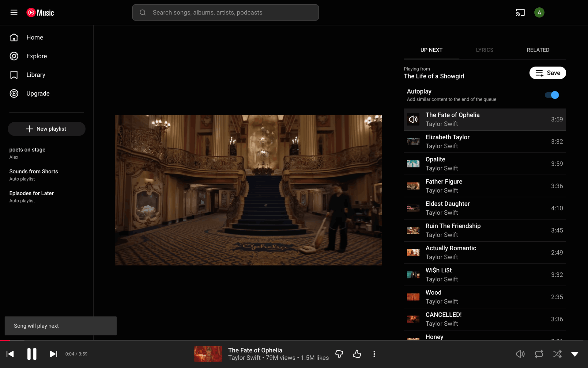Viewport: 588px width, 368px height.
Task: Like the current song
Action: pos(357,354)
